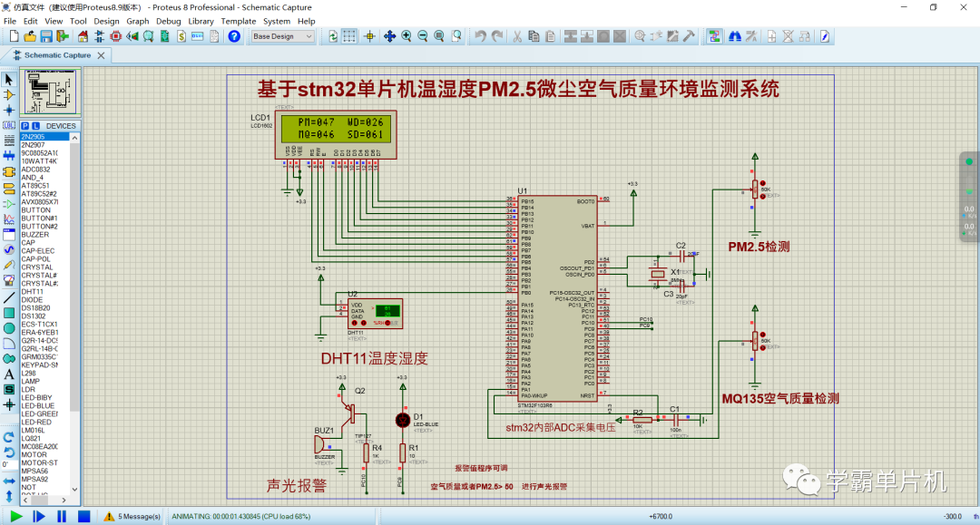Open the Home page house icon

[83, 37]
